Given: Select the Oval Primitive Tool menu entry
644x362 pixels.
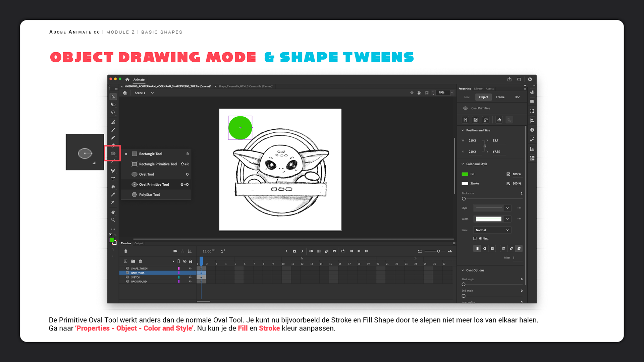Looking at the screenshot, I should [x=154, y=184].
